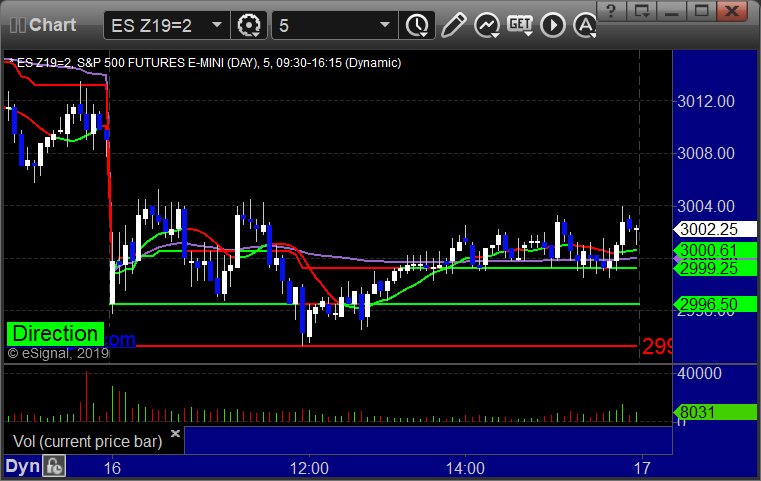Click the 16 date marker on time axis
761x481 pixels.
[112, 468]
